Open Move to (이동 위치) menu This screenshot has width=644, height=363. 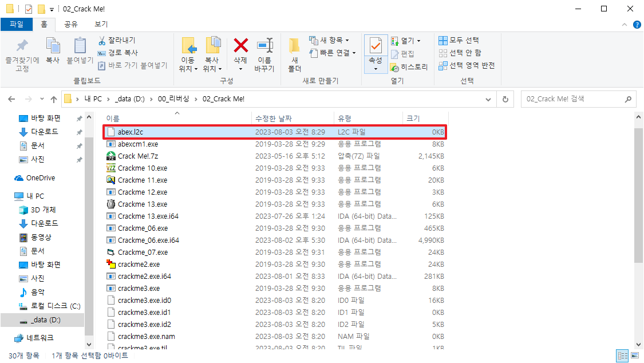point(188,54)
